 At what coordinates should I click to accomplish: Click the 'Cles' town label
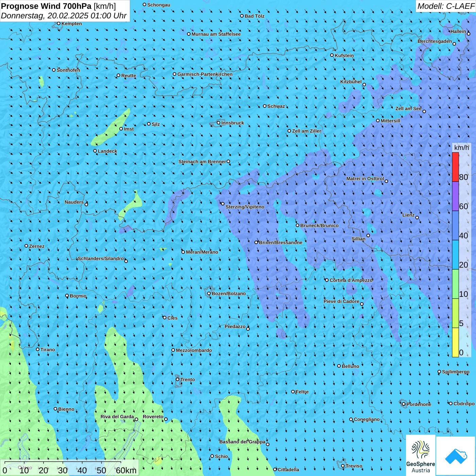point(172,318)
